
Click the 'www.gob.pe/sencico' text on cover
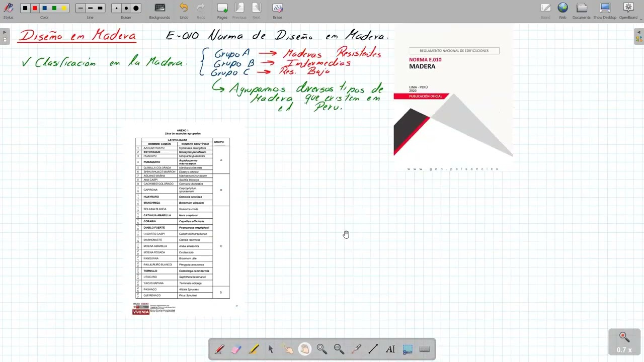(453, 169)
